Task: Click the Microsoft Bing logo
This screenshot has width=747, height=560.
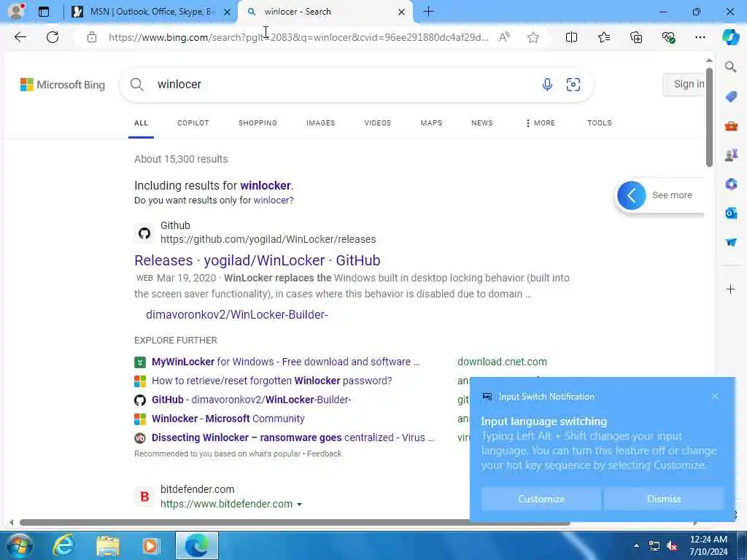Action: (x=63, y=85)
